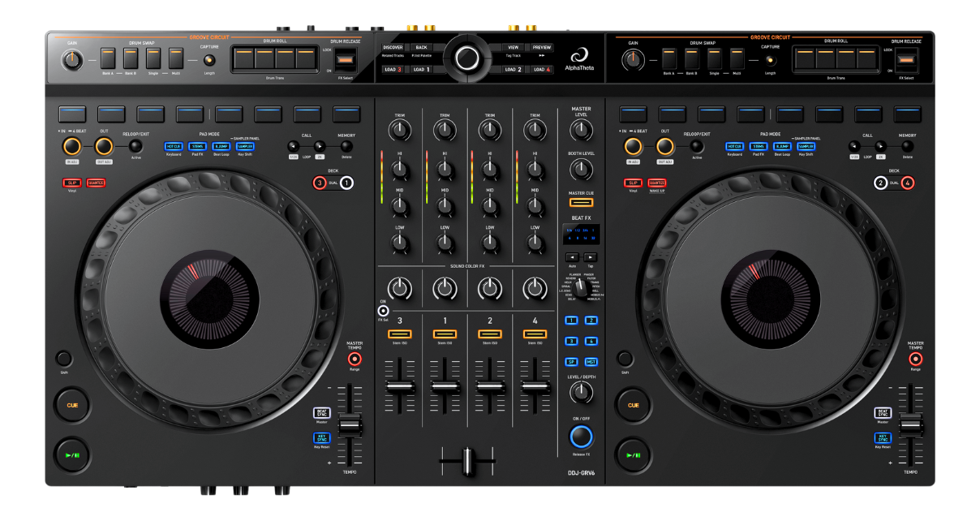The image size is (980, 521).
Task: Load track with LOAD 4 button
Action: pos(541,70)
